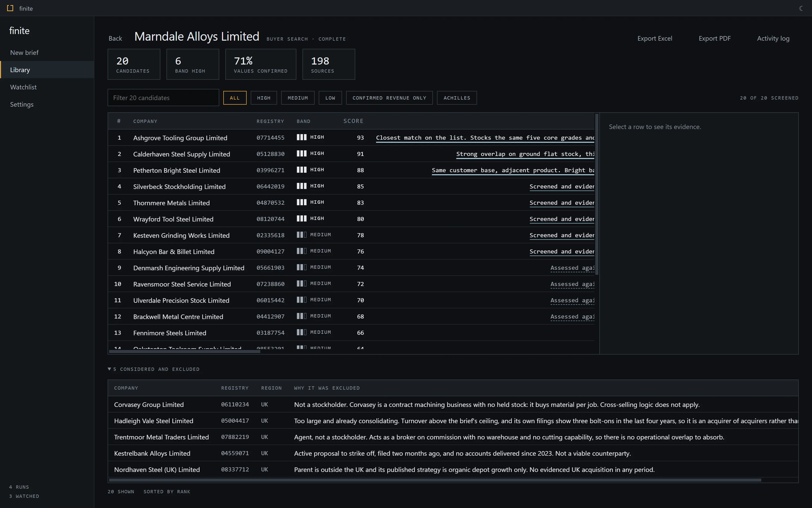Click the 198 Sources stat card

(x=329, y=64)
